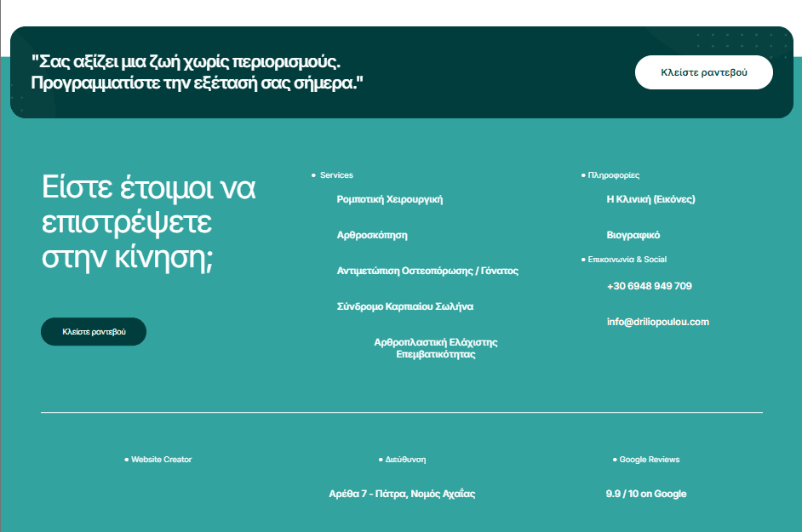The width and height of the screenshot is (802, 532).
Task: Open Αρθροπλαστική Ελάχιστης Επεμβατικότητας link
Action: tap(436, 348)
